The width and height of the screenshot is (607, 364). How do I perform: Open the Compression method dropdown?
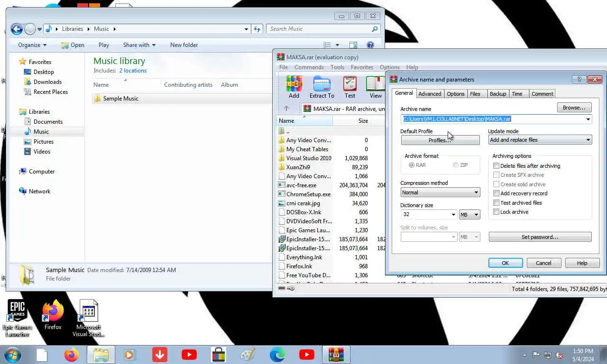[x=440, y=192]
